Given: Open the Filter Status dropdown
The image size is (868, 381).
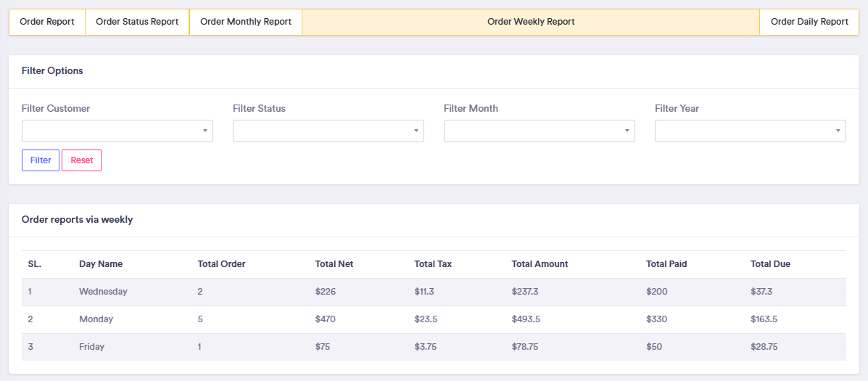Looking at the screenshot, I should click(328, 131).
